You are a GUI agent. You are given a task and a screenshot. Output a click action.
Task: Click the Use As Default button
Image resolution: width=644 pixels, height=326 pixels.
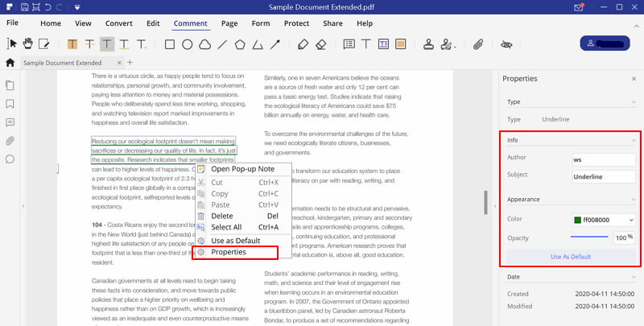tap(571, 257)
